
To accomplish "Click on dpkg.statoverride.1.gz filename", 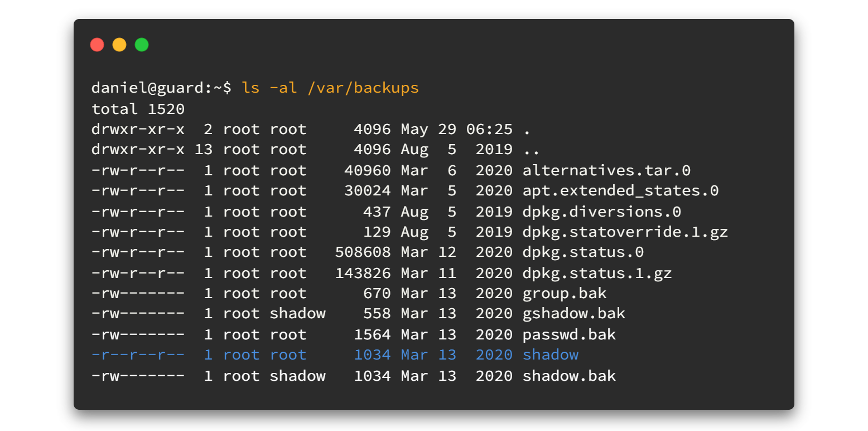I will pyautogui.click(x=625, y=232).
